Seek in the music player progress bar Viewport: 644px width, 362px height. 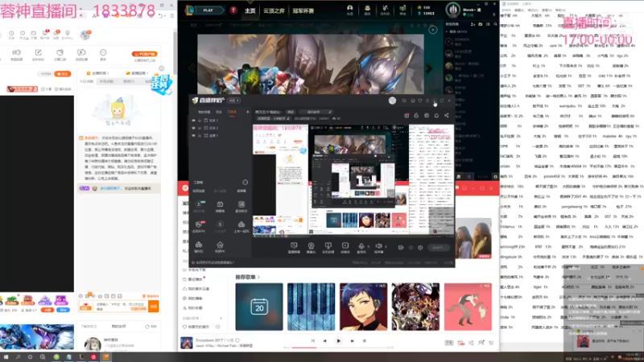pos(338,348)
